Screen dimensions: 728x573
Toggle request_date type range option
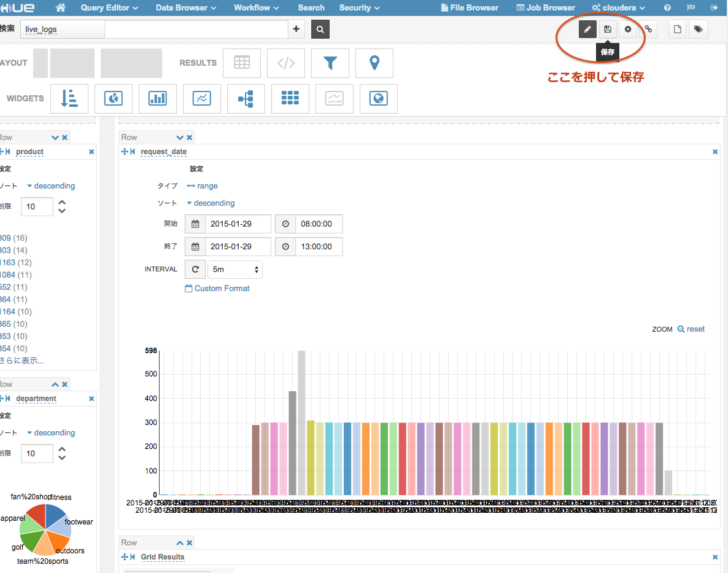click(203, 185)
